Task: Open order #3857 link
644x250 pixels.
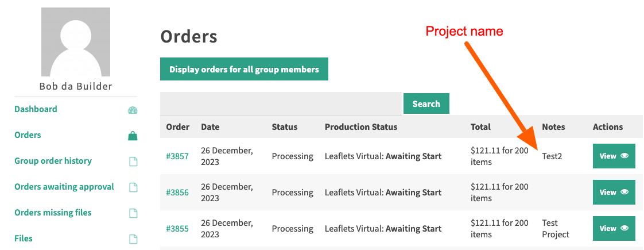Action: [177, 156]
